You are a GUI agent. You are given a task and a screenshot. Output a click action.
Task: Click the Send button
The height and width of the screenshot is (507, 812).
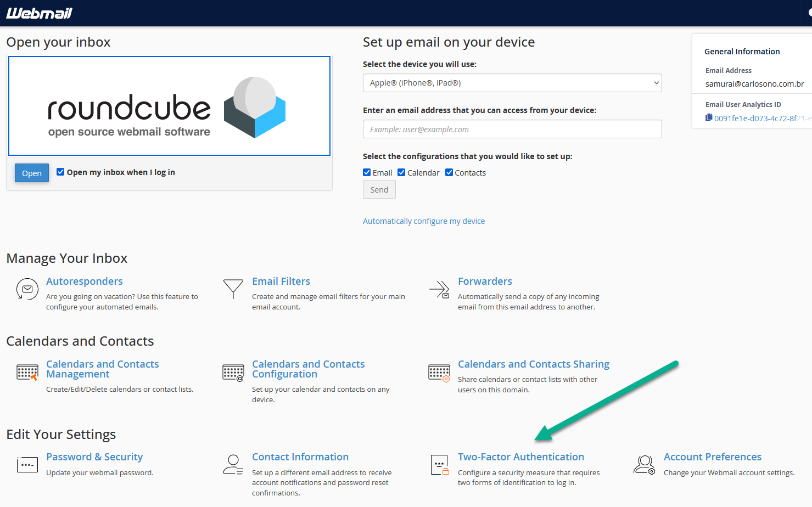coord(379,189)
